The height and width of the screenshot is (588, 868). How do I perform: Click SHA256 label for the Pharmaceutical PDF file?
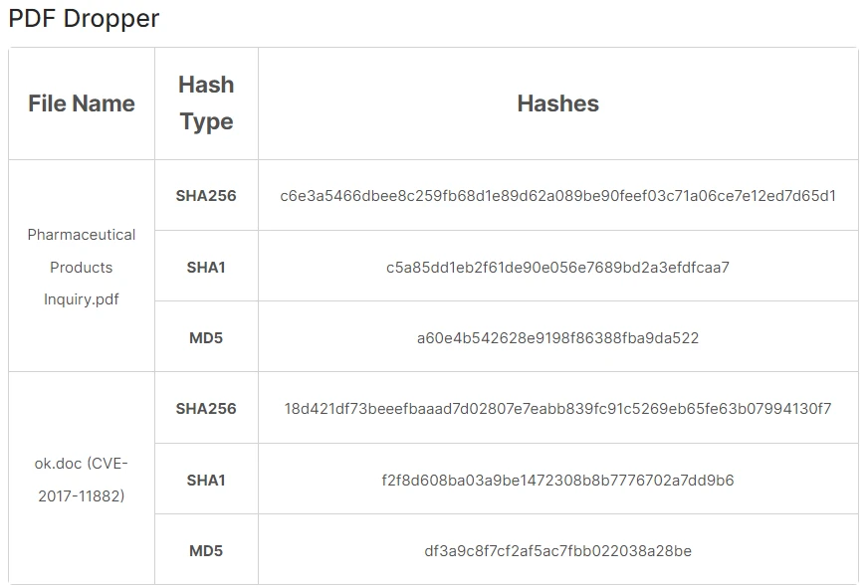click(x=206, y=196)
